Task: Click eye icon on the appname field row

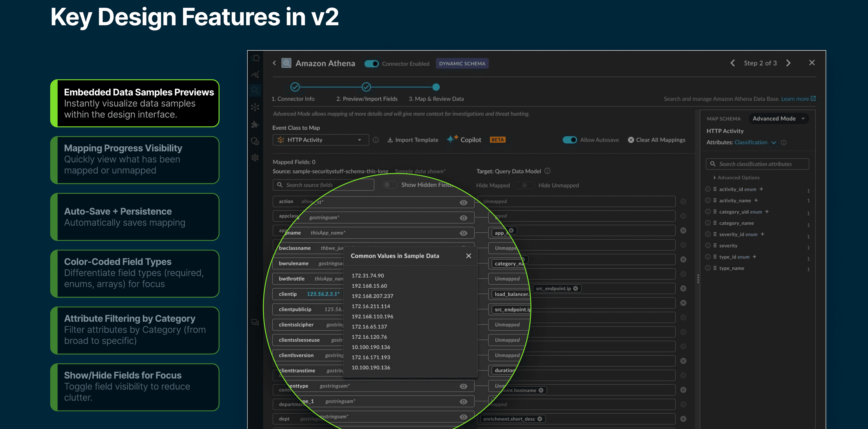Action: (463, 233)
